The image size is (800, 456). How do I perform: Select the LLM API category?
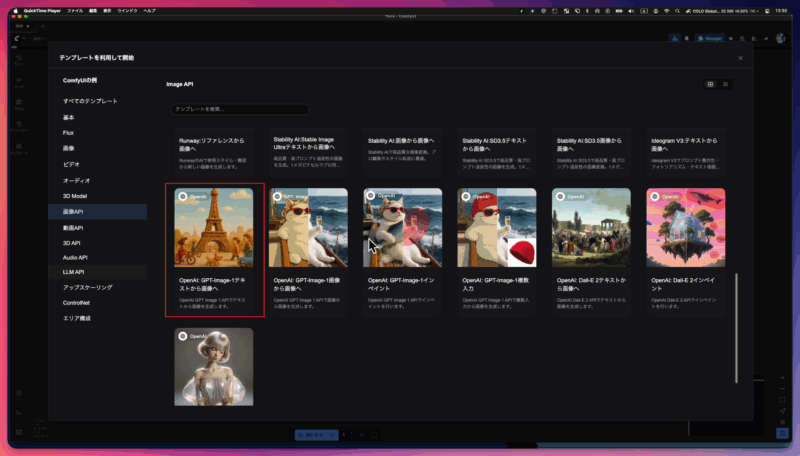[x=74, y=272]
